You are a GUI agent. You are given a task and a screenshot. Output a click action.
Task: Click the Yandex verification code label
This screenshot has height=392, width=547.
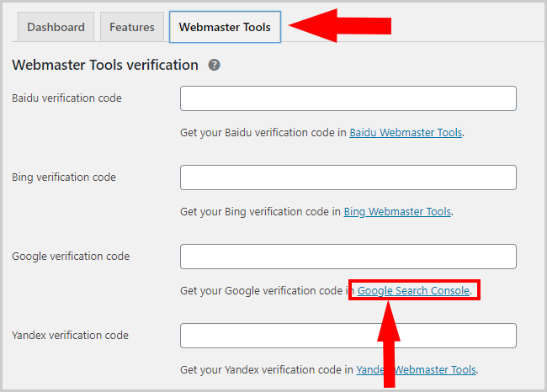(x=70, y=336)
